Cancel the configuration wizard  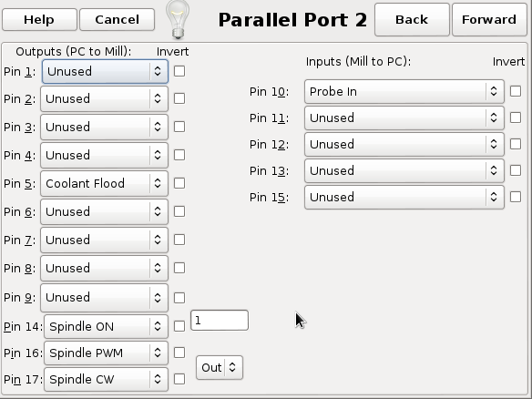(x=117, y=20)
